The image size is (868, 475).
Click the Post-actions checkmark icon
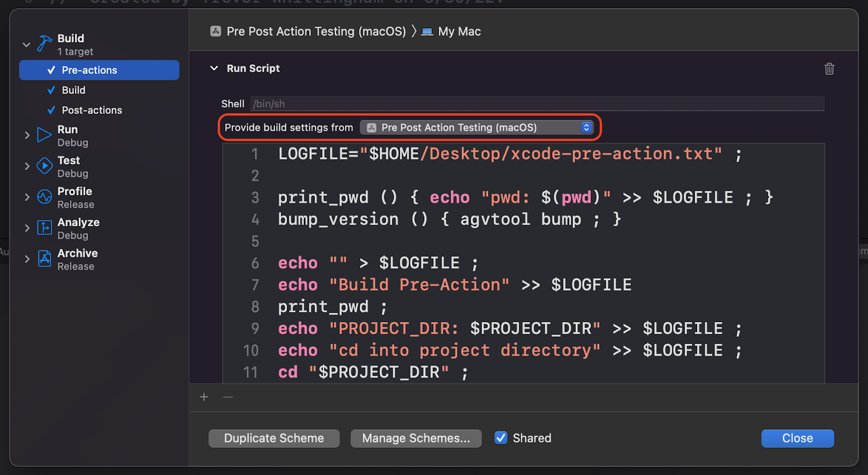tap(51, 110)
